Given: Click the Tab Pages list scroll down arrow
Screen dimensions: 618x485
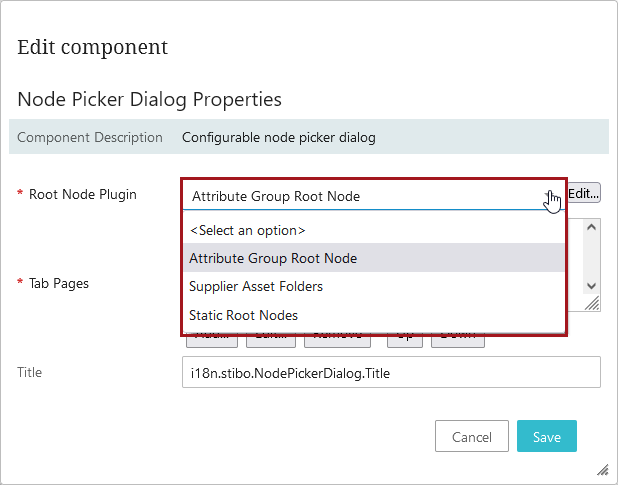Looking at the screenshot, I should click(591, 286).
